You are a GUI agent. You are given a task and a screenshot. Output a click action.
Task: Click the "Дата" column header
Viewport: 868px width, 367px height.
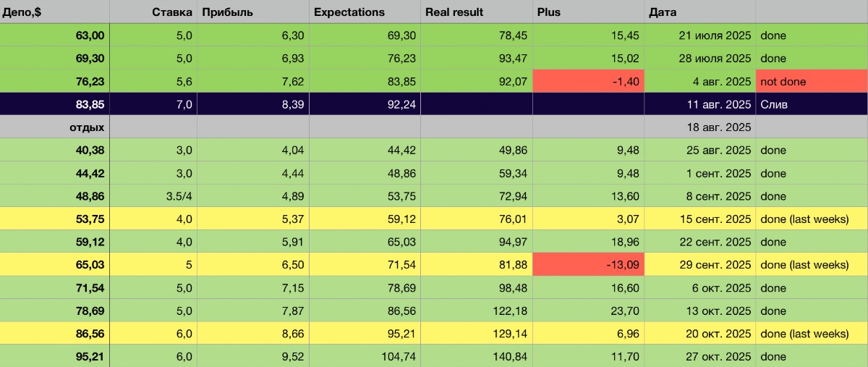pyautogui.click(x=663, y=12)
